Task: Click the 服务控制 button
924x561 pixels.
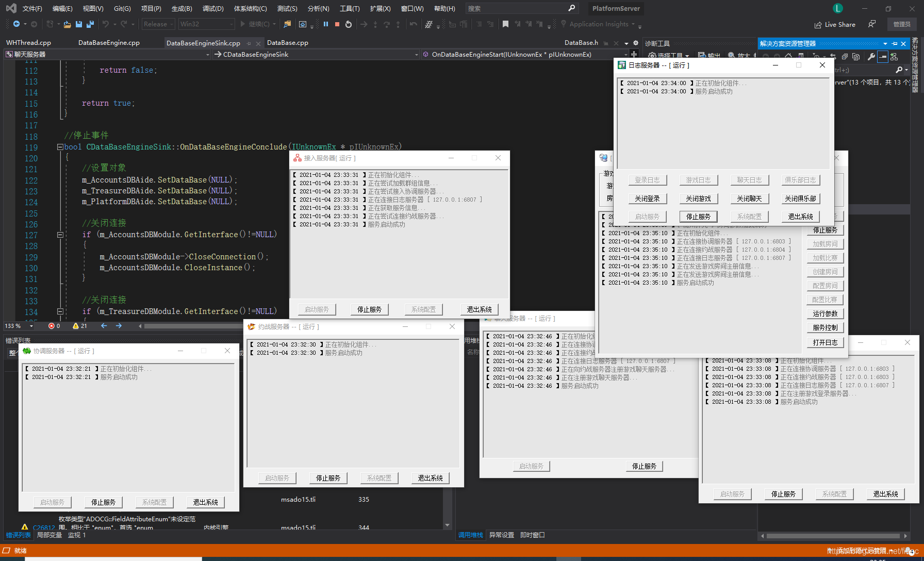Action: tap(825, 327)
